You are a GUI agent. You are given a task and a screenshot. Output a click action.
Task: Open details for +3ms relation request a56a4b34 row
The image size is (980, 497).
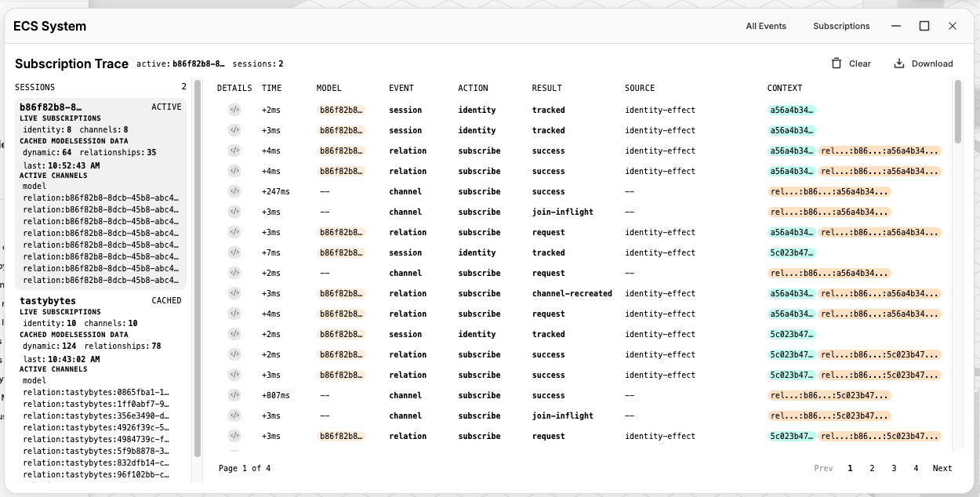click(x=234, y=232)
